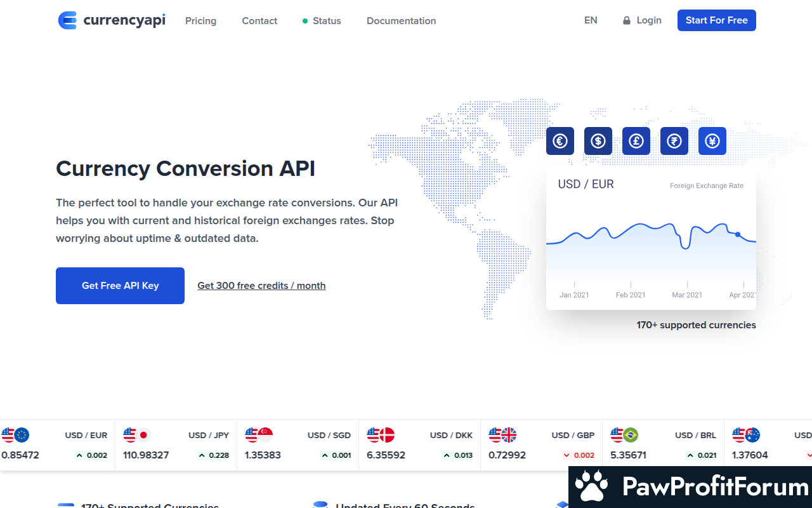
Task: Click the US-Singapore flag pair icon
Action: coord(259,435)
